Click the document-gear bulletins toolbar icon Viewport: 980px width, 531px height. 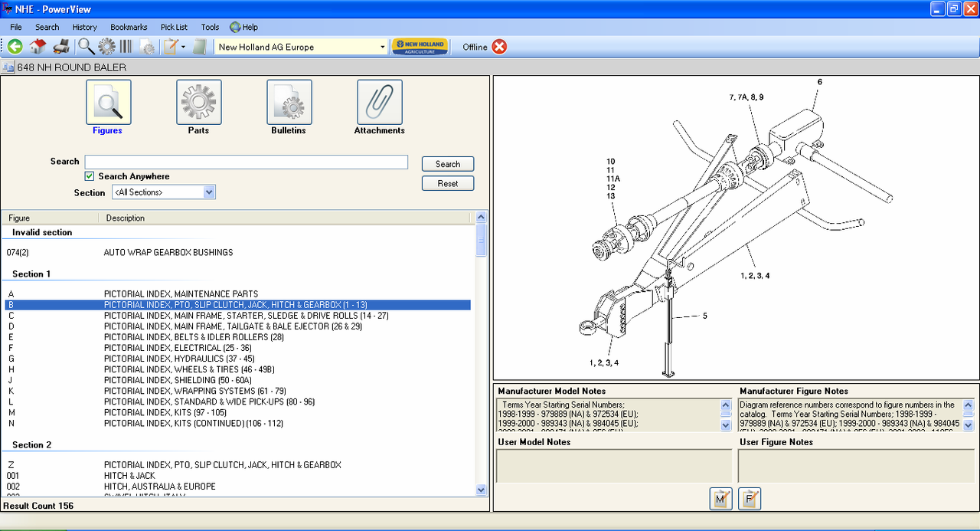[x=147, y=47]
